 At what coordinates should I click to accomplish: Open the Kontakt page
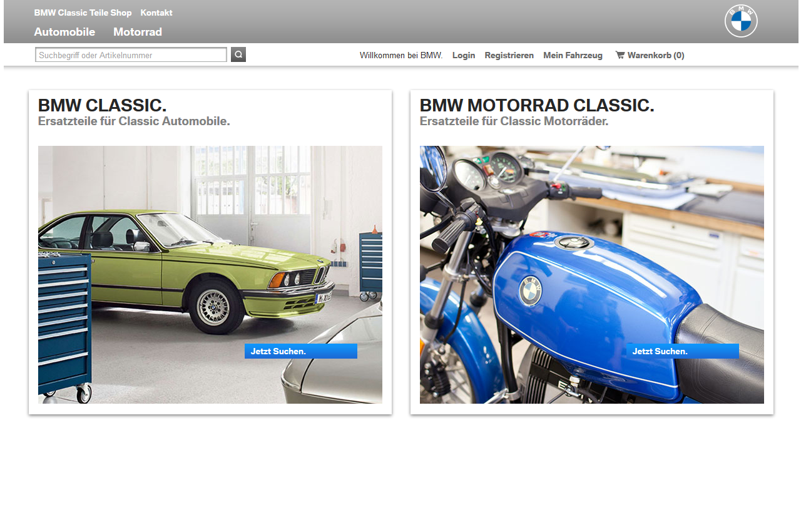pos(156,13)
